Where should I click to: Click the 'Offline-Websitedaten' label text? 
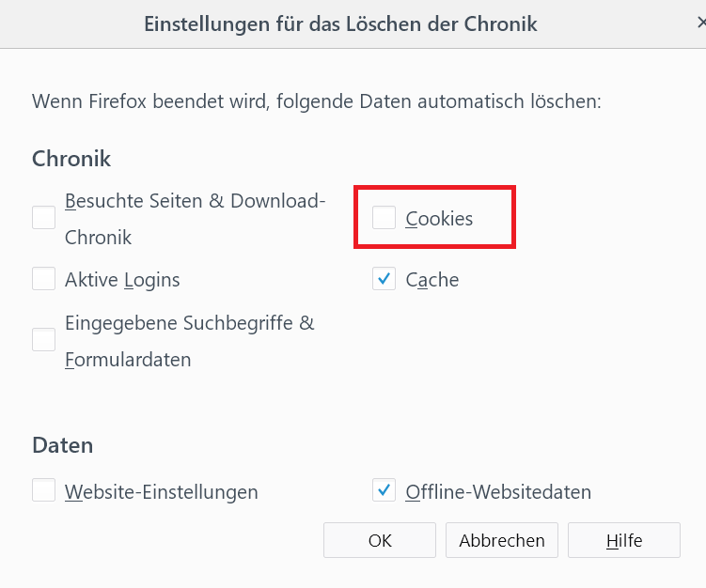click(x=498, y=491)
